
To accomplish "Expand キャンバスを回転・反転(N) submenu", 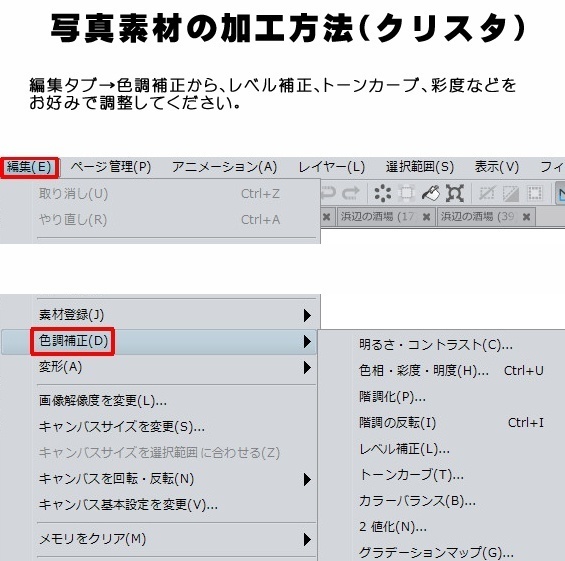I will (160, 479).
